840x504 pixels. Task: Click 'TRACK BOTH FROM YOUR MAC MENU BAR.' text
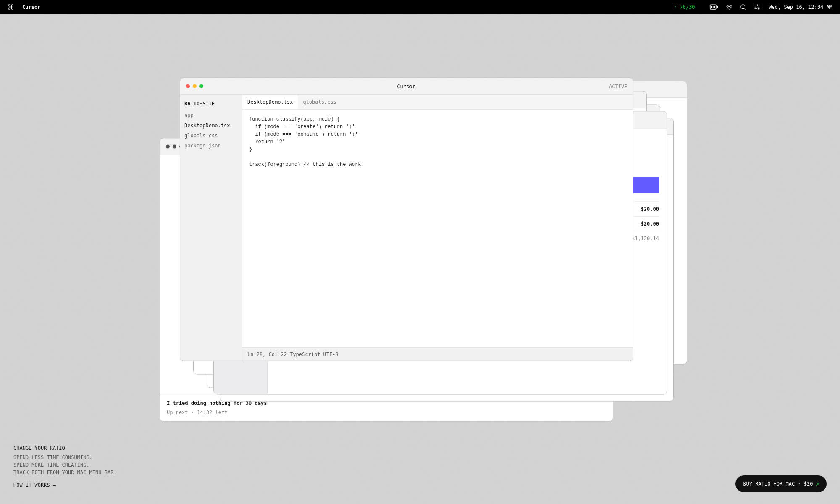[65, 472]
